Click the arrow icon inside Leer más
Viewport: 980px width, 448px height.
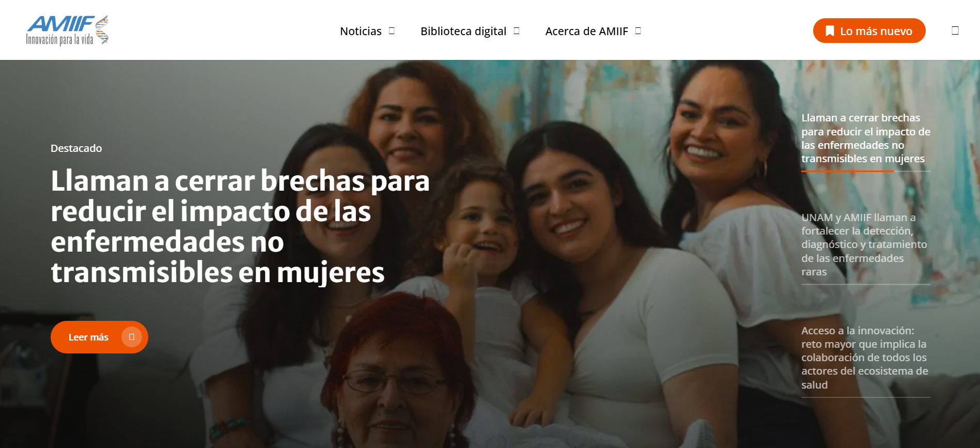132,337
